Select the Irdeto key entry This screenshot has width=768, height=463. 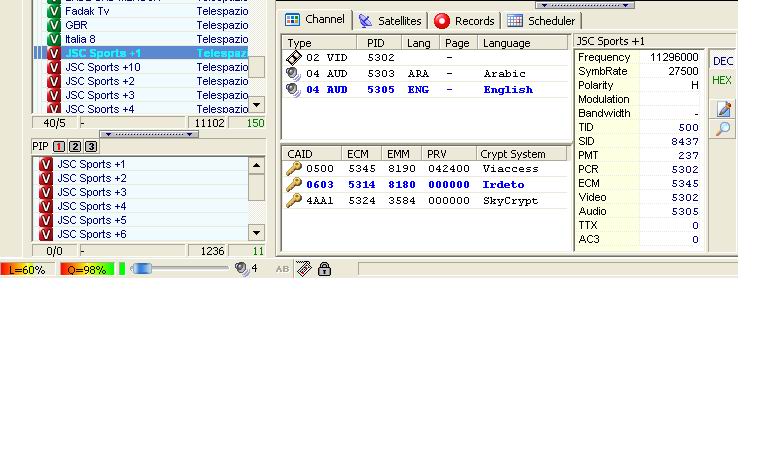tap(294, 185)
